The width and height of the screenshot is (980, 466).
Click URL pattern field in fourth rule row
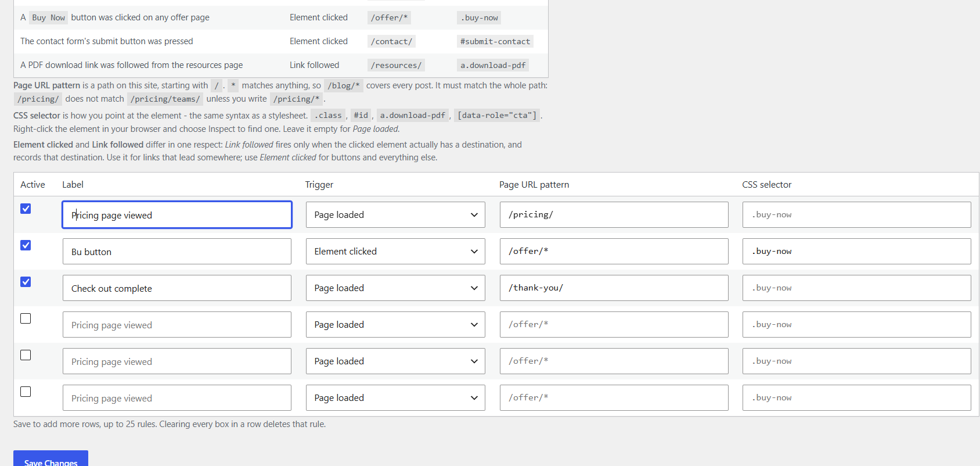click(614, 325)
